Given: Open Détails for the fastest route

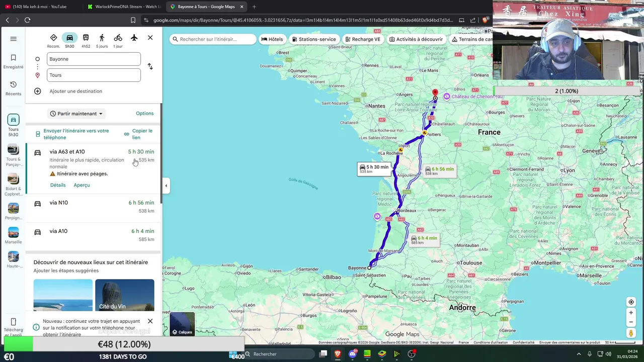Looking at the screenshot, I should click(x=58, y=185).
